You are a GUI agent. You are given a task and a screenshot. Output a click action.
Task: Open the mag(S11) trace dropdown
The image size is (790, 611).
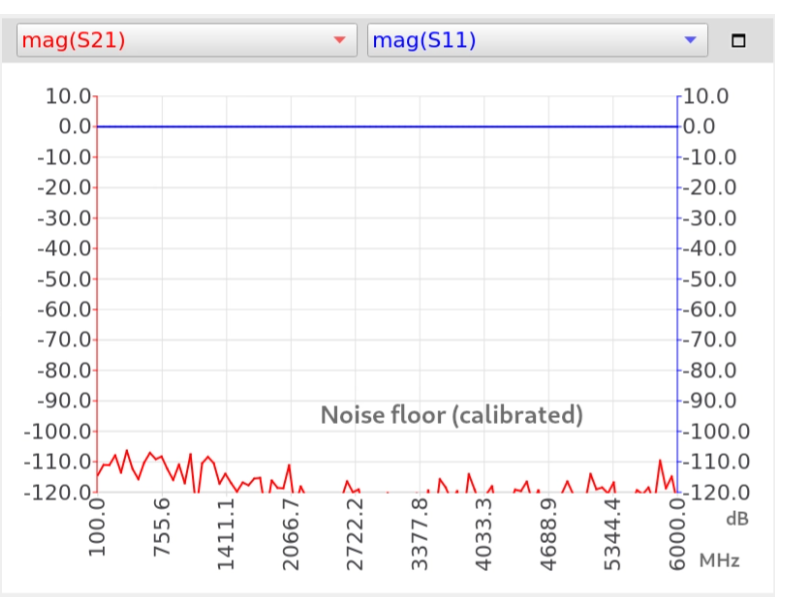point(537,41)
